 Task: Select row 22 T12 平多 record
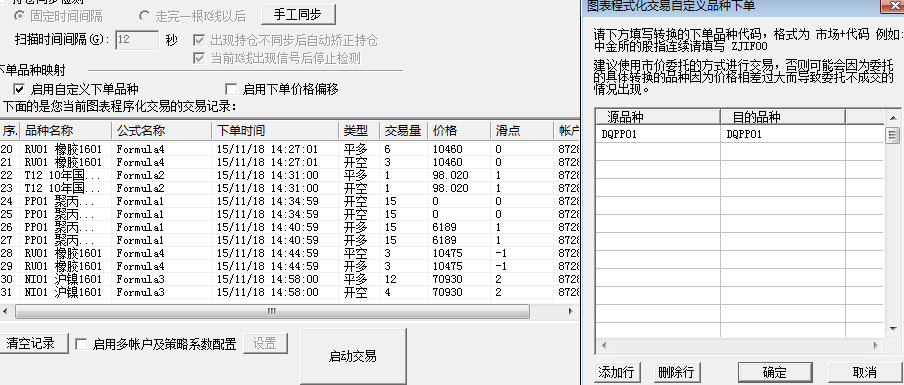[289, 175]
